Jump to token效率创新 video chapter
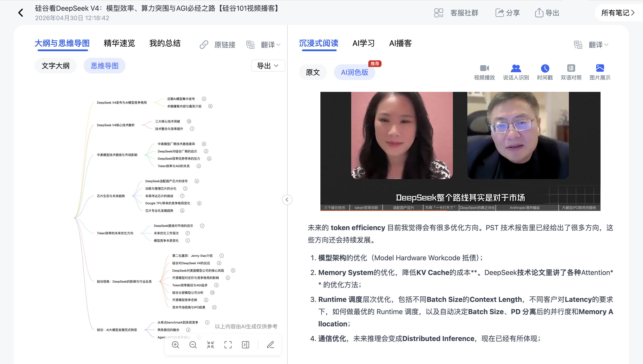643x364 pixels. (x=366, y=208)
